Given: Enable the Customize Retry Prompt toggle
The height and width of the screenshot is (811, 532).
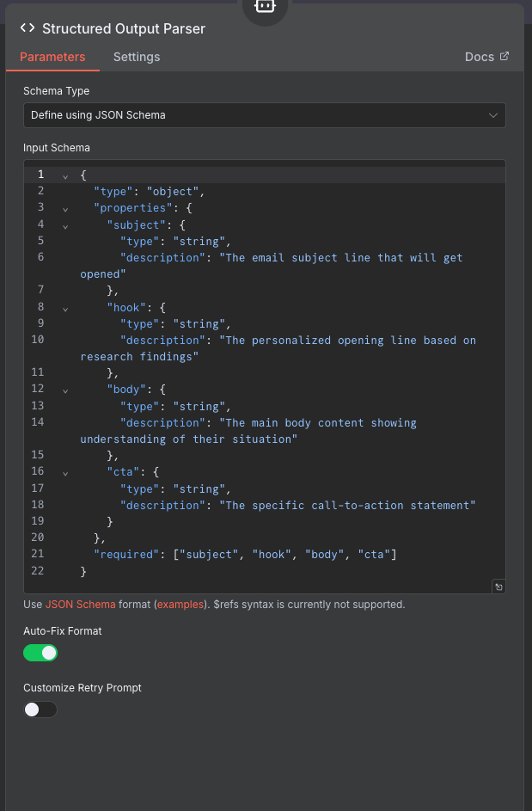Looking at the screenshot, I should pyautogui.click(x=40, y=709).
